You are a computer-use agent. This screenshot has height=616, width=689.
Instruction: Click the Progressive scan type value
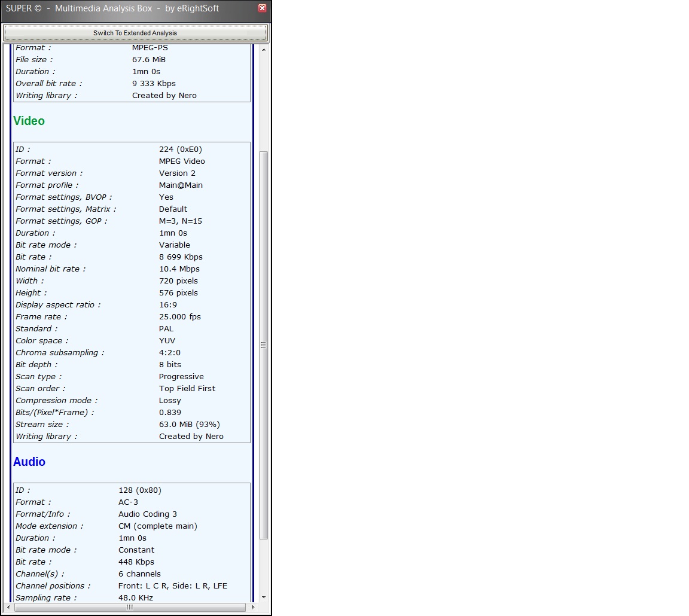click(181, 377)
